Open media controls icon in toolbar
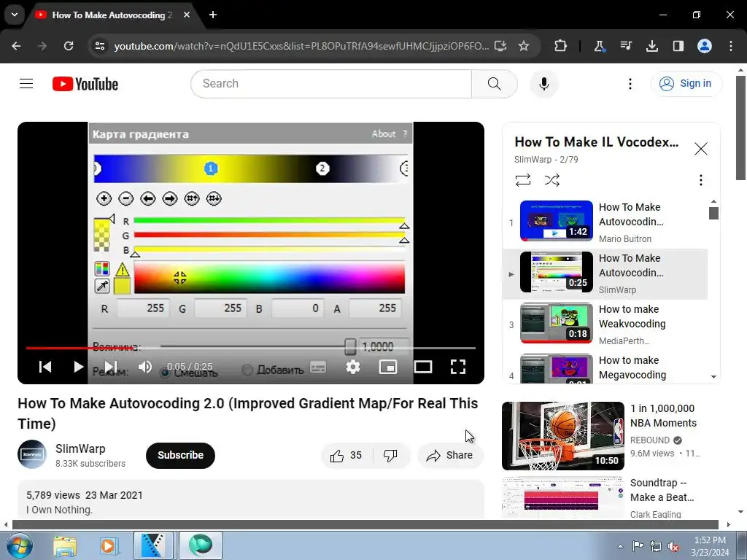This screenshot has height=560, width=747. 625,46
